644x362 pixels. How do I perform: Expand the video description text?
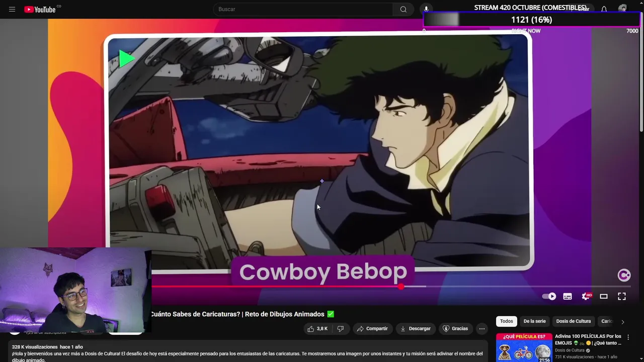click(248, 353)
